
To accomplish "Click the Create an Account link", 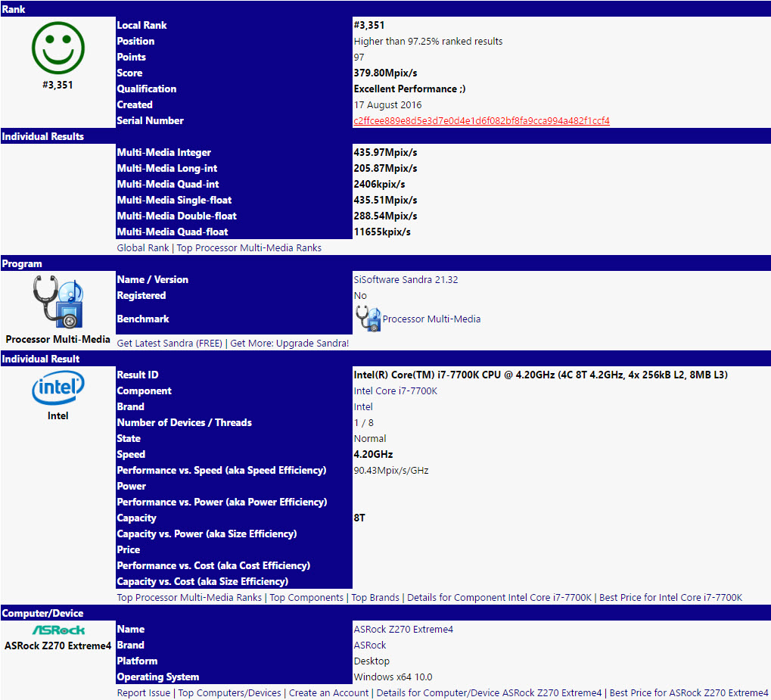I will click(x=328, y=692).
